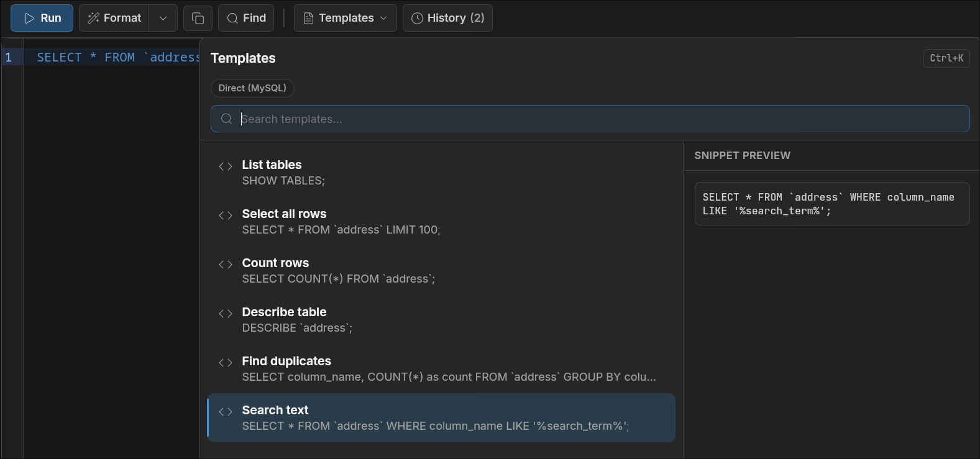This screenshot has height=459, width=980.
Task: Click the clock icon on History button
Action: (x=417, y=18)
